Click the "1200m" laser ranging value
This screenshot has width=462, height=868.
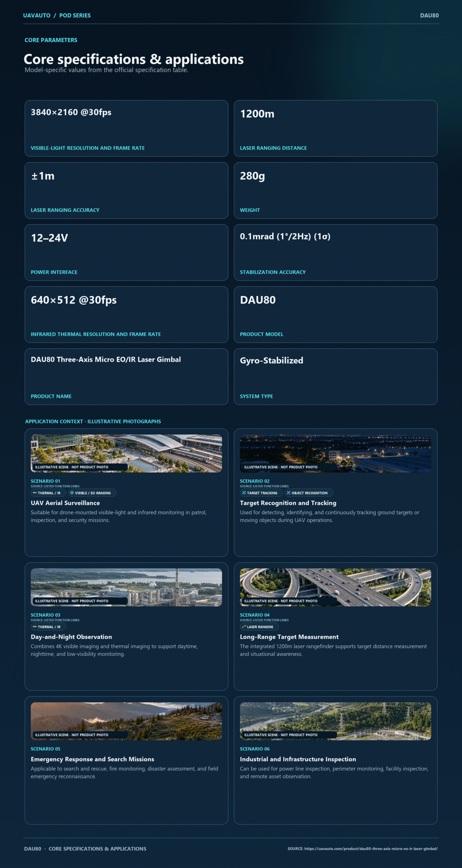[257, 114]
